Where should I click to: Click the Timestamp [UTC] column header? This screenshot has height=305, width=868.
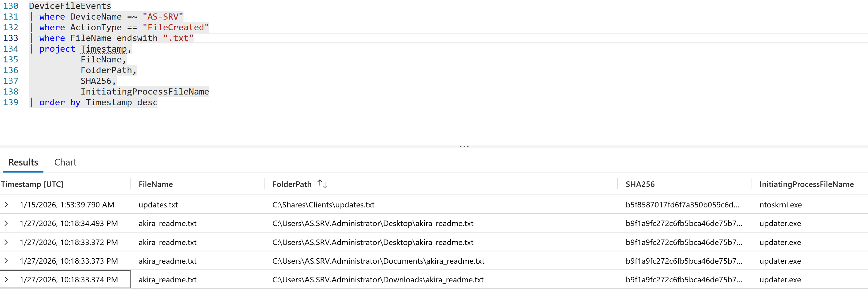tap(32, 184)
